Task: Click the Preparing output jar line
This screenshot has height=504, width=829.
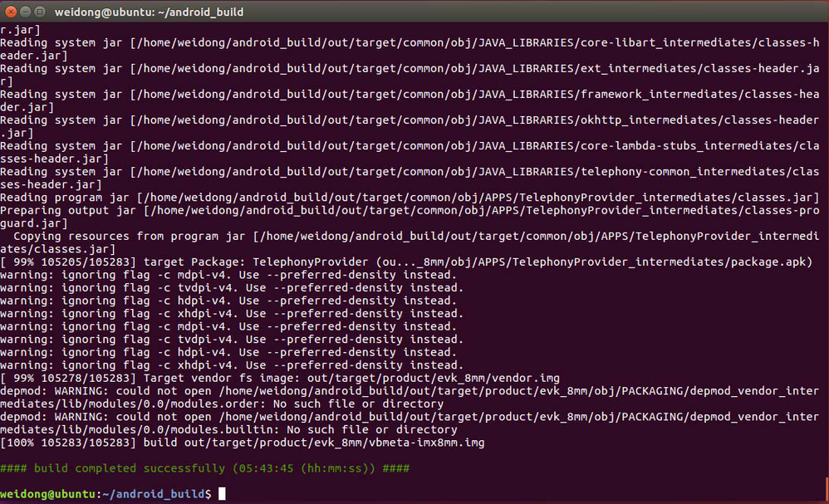Action: [410, 217]
